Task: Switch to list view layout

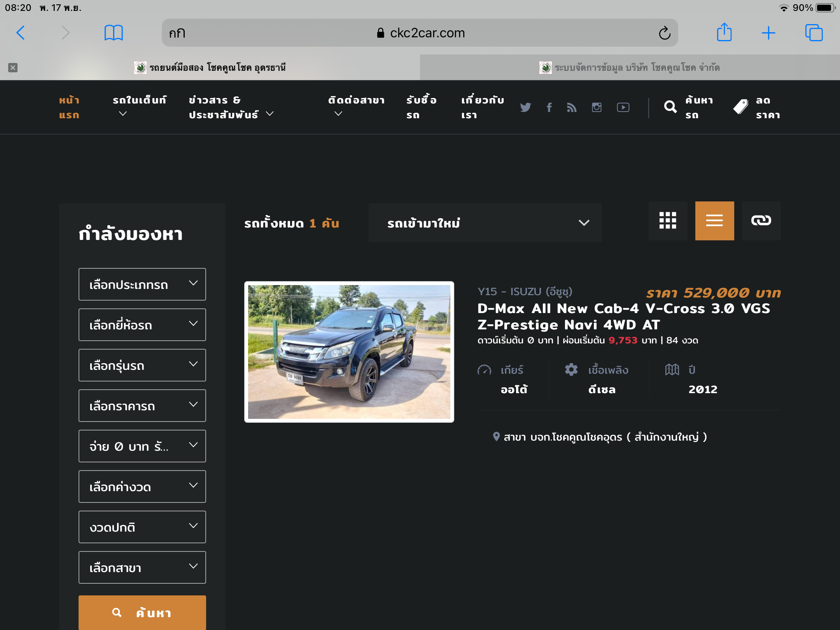Action: [x=714, y=221]
